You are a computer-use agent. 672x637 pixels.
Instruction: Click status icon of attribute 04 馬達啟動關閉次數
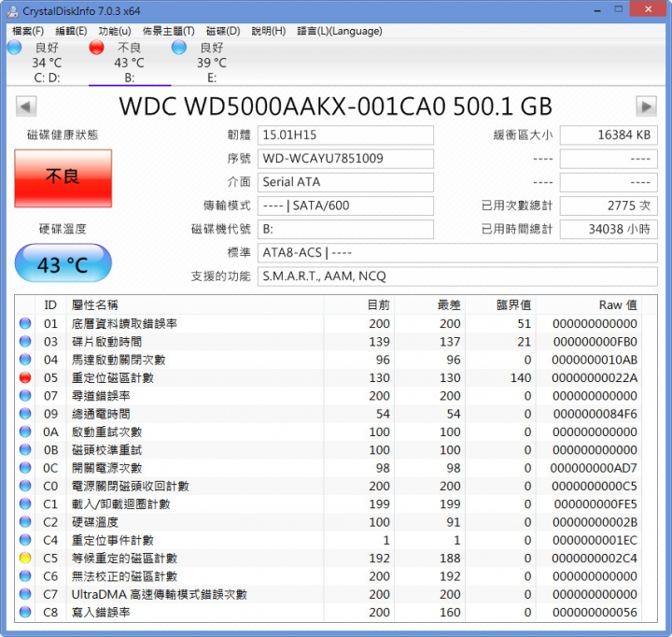pyautogui.click(x=25, y=360)
